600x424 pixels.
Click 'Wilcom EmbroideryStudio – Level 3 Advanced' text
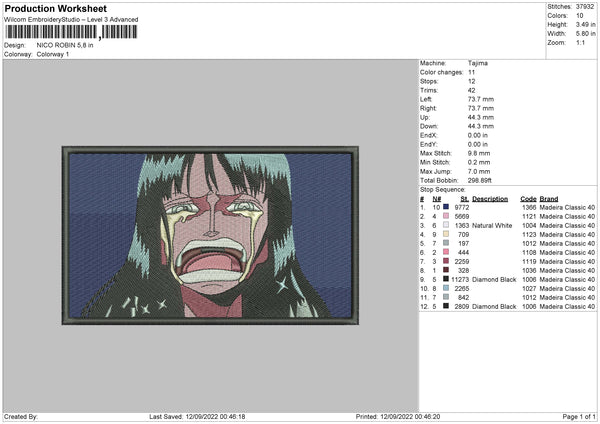(71, 20)
